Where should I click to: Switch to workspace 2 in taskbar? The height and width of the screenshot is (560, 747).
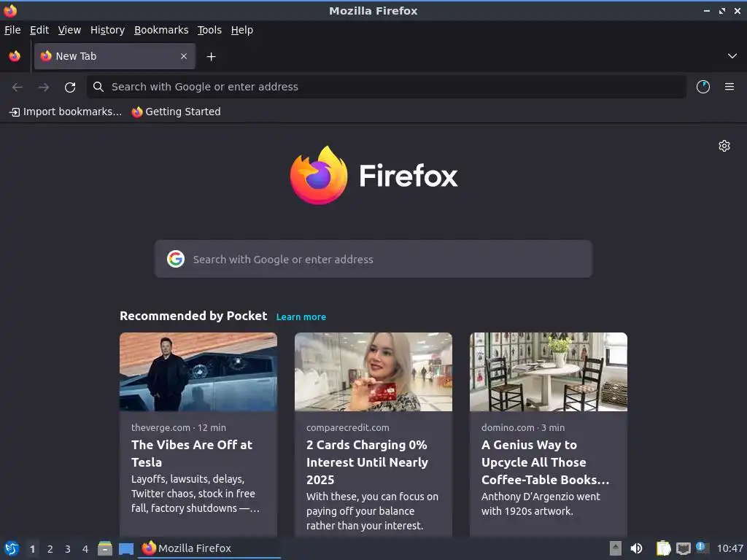point(50,549)
